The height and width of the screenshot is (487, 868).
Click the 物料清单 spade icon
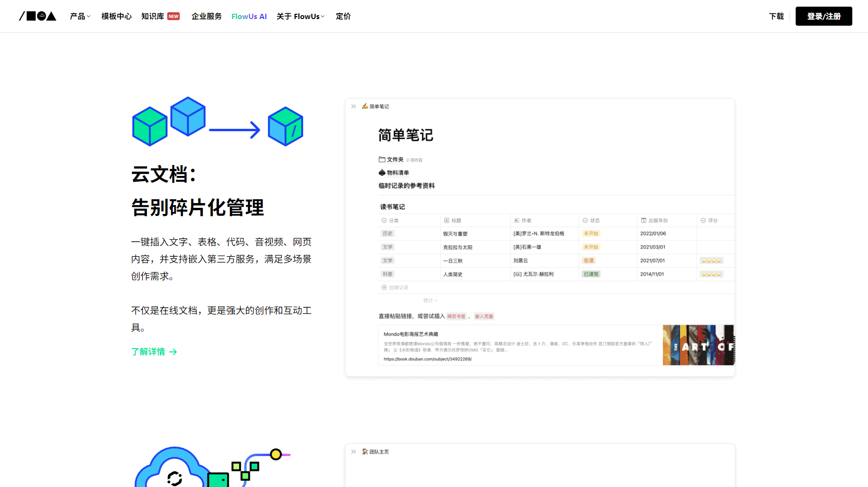coord(382,173)
